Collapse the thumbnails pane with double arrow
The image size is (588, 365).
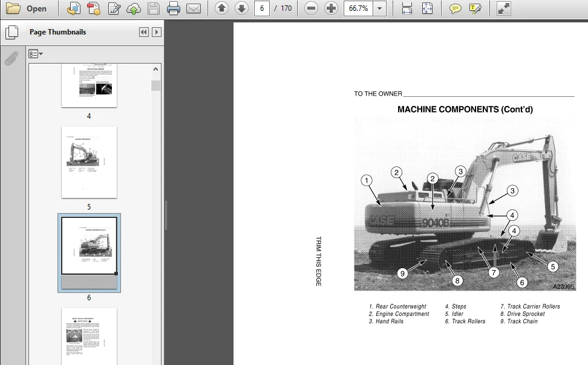point(143,32)
